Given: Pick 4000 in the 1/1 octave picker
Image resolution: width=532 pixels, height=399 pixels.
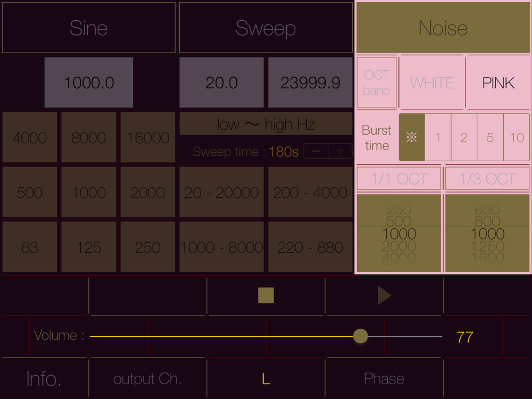Looking at the screenshot, I should click(398, 257).
